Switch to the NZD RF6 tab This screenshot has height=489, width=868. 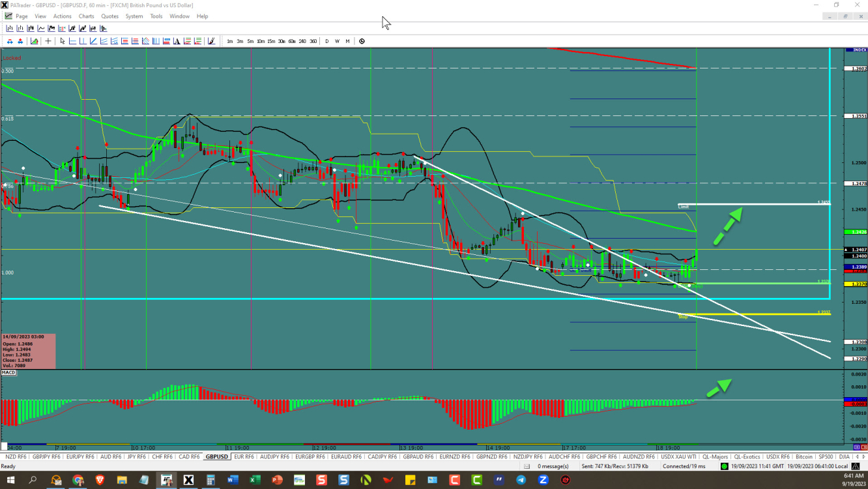click(x=16, y=456)
